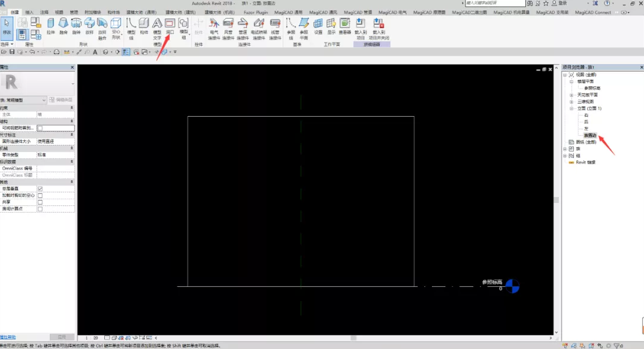Screen dimensions: 644x349
Task: Add a Cable Tray Connector (电缆桥架连接件)
Action: [259, 28]
